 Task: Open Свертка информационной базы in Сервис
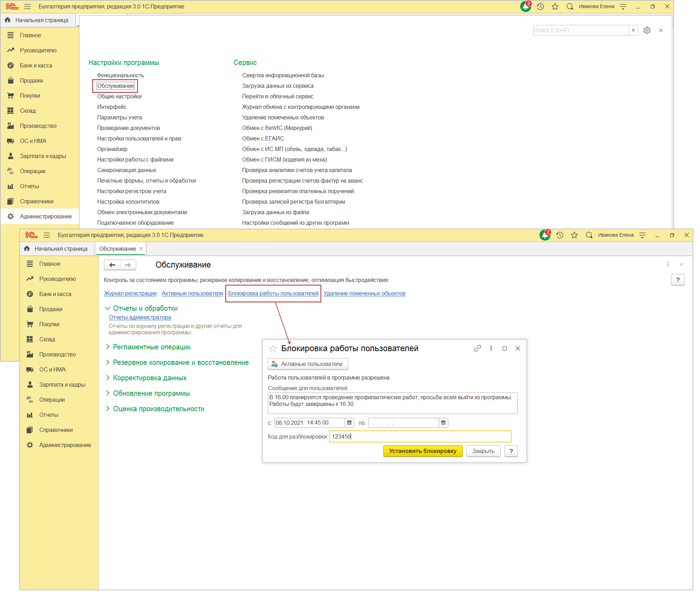[283, 75]
